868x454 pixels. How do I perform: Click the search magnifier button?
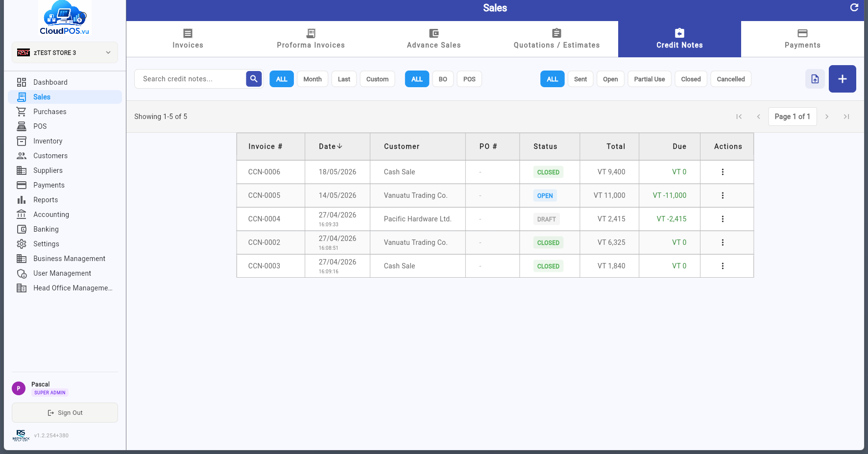click(x=254, y=79)
